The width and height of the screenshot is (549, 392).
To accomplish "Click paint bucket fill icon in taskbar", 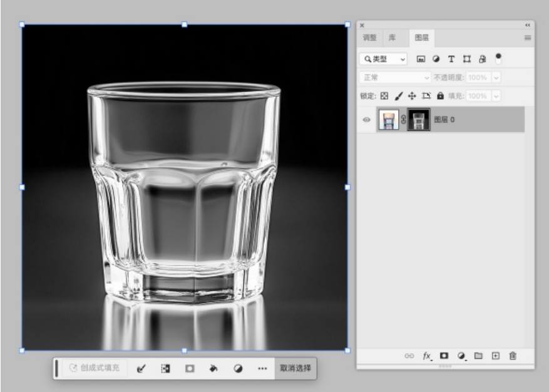I will pyautogui.click(x=213, y=368).
